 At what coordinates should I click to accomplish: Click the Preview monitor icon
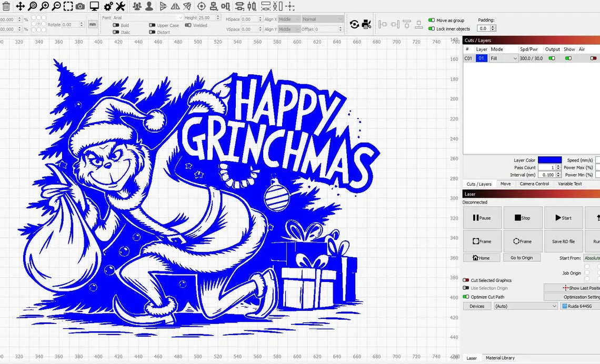[94, 6]
